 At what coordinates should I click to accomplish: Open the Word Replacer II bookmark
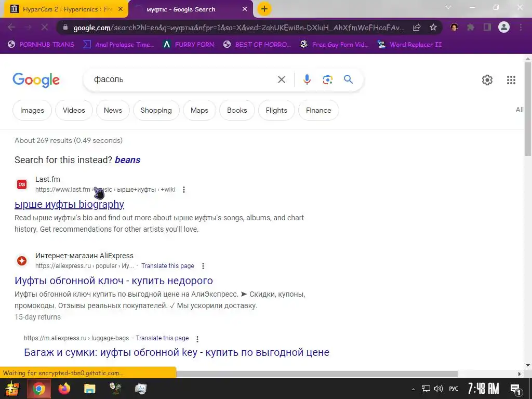click(410, 45)
